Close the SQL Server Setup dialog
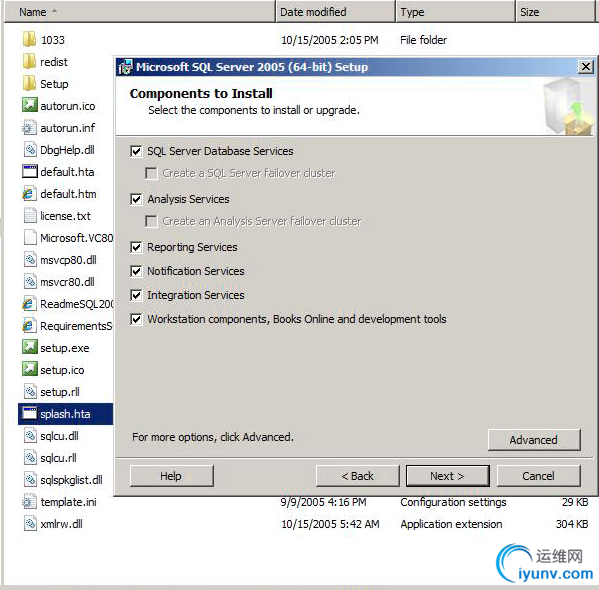This screenshot has width=599, height=590. (x=586, y=67)
